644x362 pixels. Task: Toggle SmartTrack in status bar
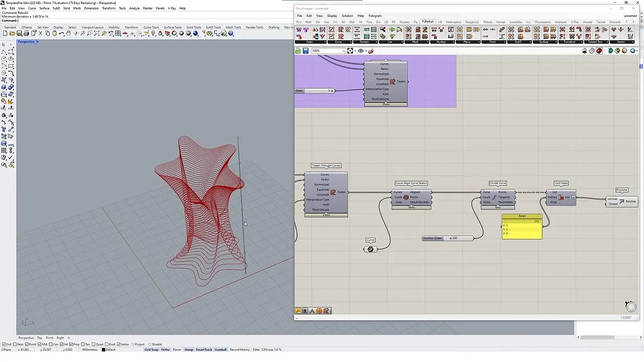click(204, 349)
